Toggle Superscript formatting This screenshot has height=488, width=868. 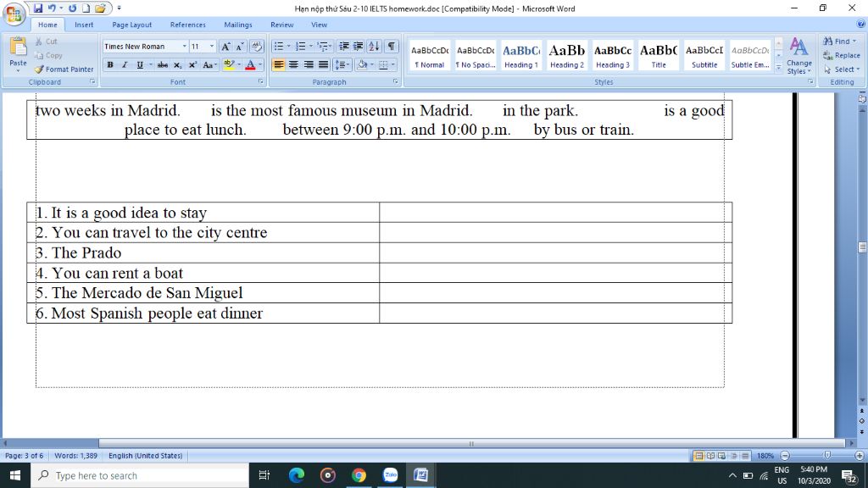point(192,64)
